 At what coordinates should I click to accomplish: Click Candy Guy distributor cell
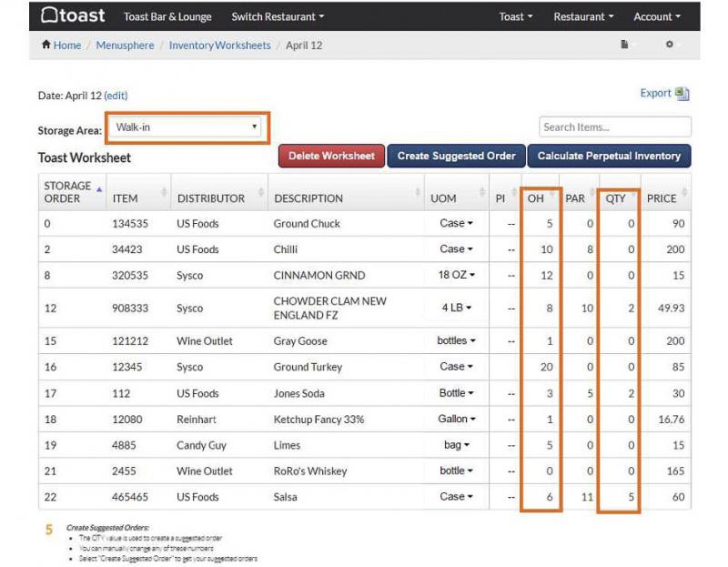pyautogui.click(x=201, y=445)
